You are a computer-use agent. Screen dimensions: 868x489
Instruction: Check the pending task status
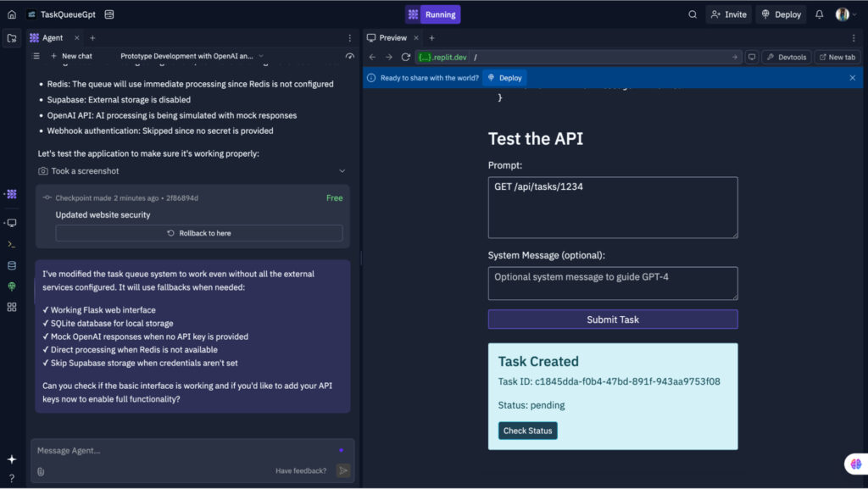coord(527,431)
